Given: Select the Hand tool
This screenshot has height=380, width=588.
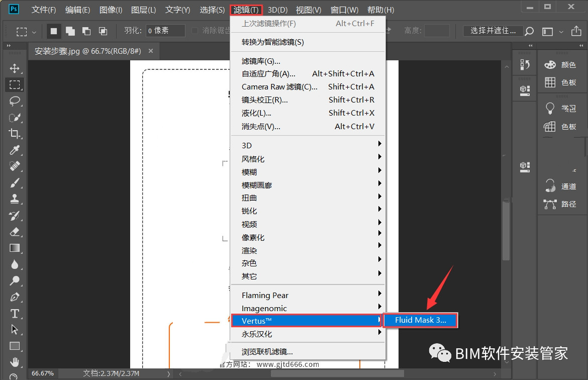Looking at the screenshot, I should pyautogui.click(x=15, y=362).
